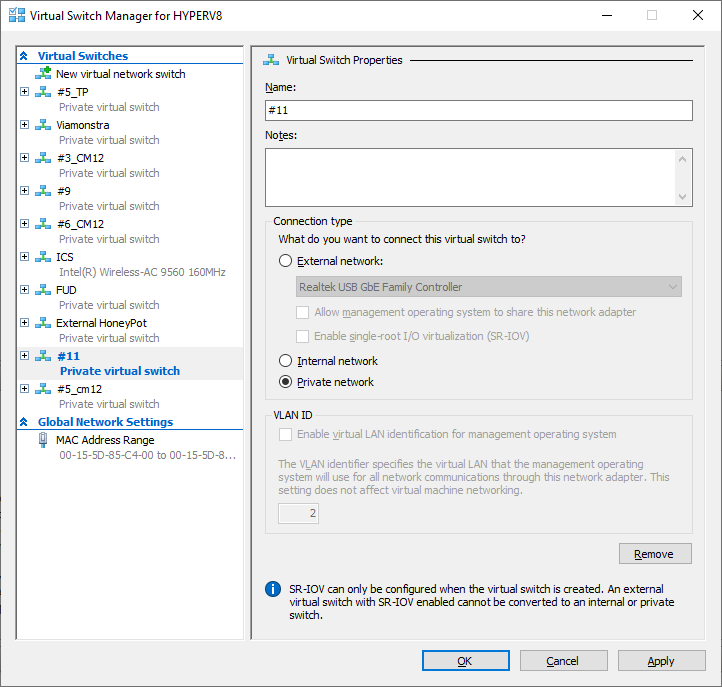
Task: Click the #5_cm12 switch network icon
Action: [x=43, y=389]
